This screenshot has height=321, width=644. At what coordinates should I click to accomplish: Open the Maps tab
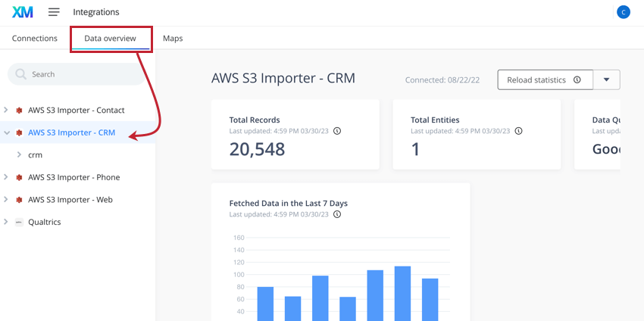[173, 39]
